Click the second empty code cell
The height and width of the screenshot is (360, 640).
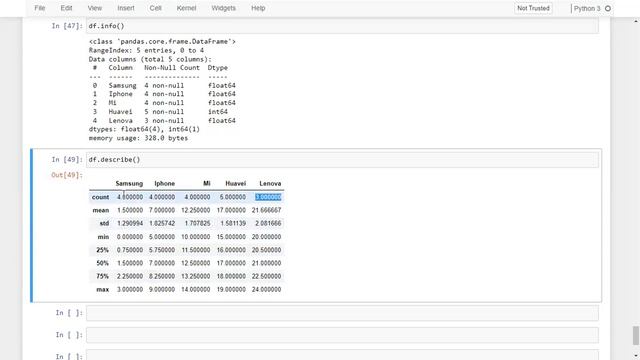pos(342,335)
